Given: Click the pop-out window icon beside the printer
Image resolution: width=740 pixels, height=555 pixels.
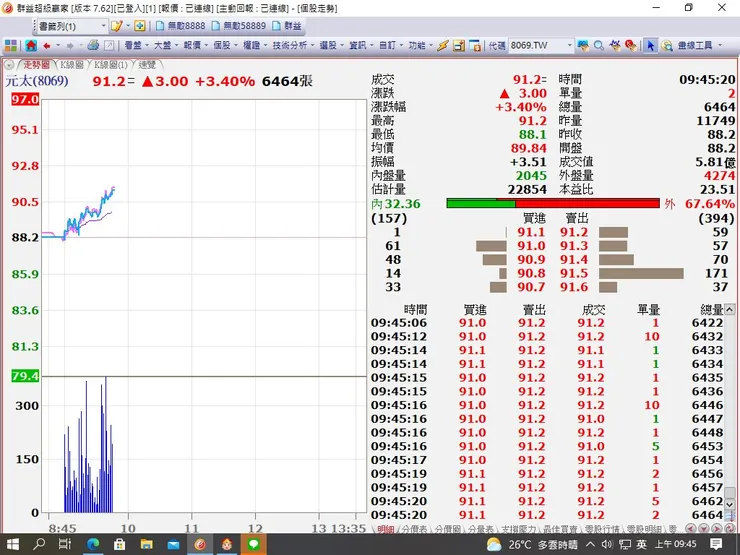Looking at the screenshot, I should point(109,45).
